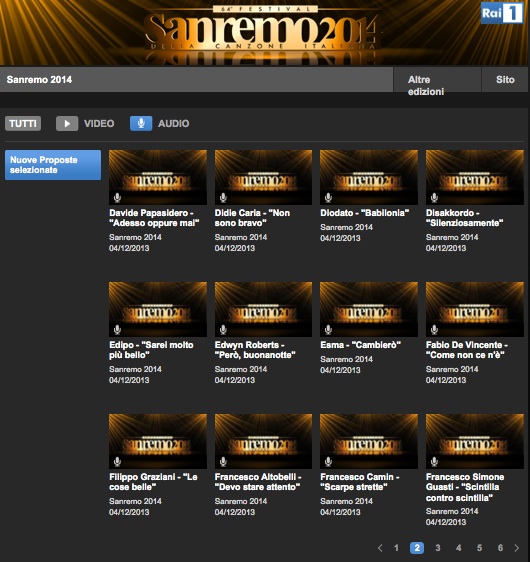530x562 pixels.
Task: Open Diodato "Babilonia" title link
Action: (364, 213)
